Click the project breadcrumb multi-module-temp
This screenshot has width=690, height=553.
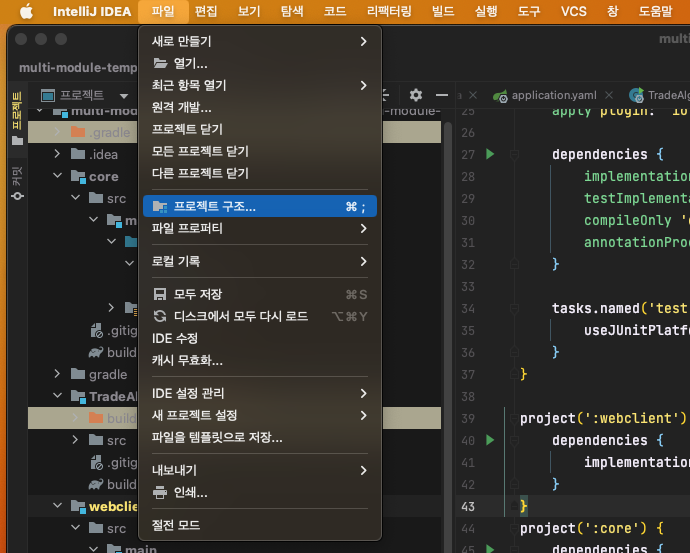[78, 68]
